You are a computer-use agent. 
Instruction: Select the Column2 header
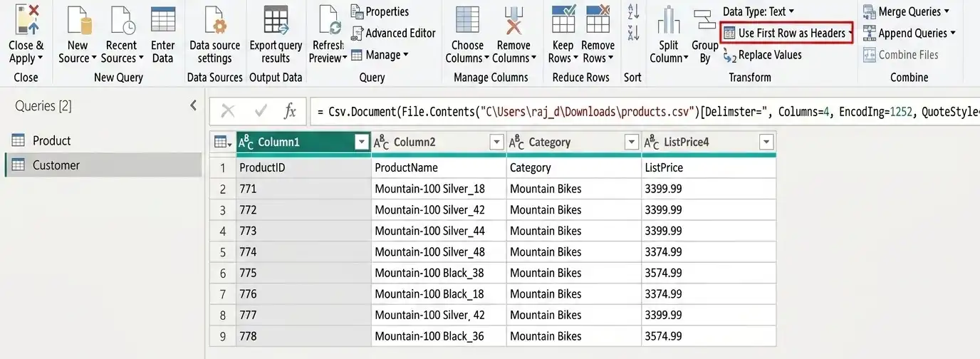click(x=439, y=142)
